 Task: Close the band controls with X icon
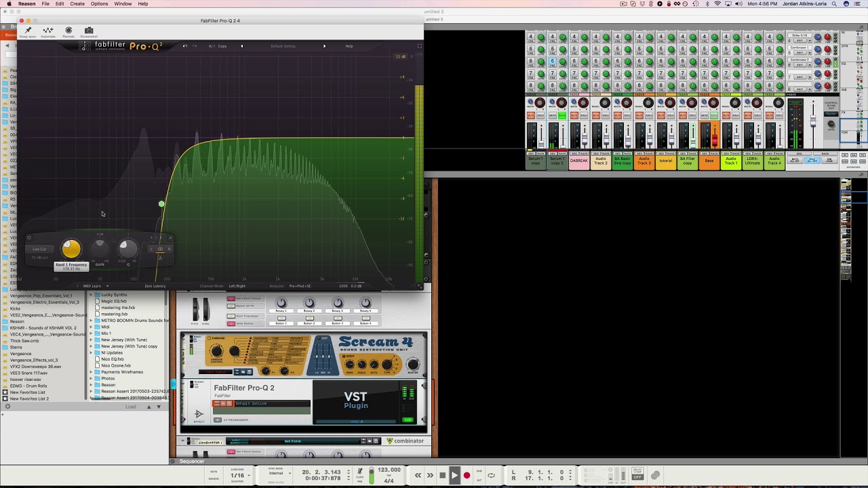tap(170, 238)
